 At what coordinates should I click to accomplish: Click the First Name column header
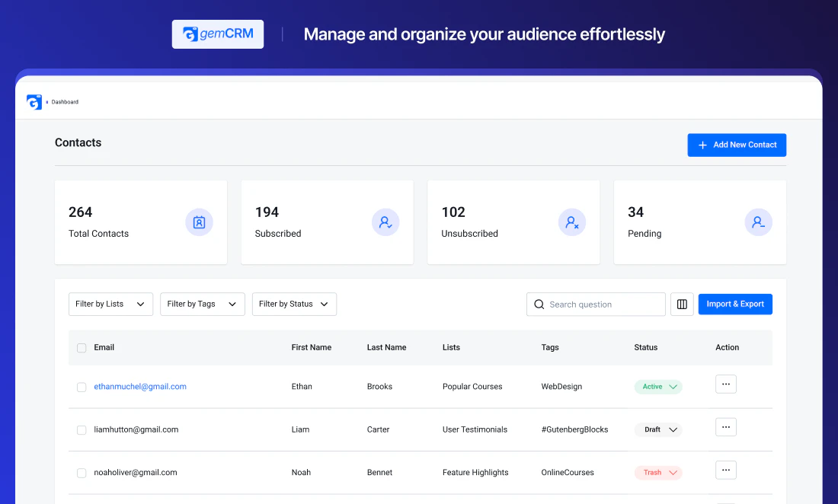[x=311, y=347]
